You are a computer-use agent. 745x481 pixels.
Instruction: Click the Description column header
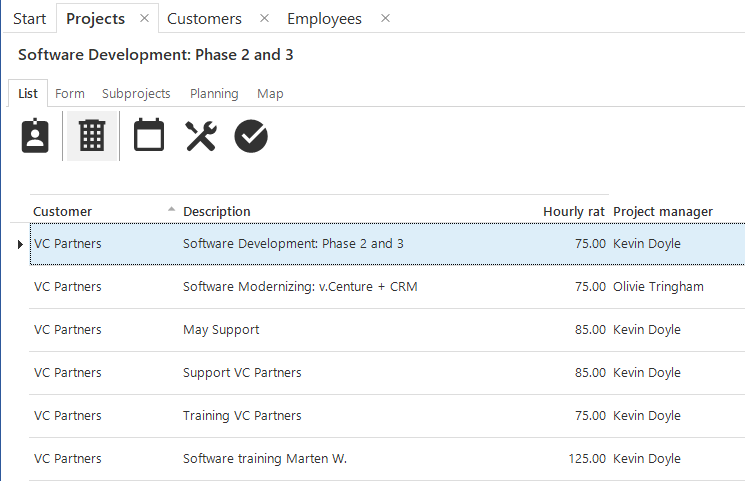217,211
